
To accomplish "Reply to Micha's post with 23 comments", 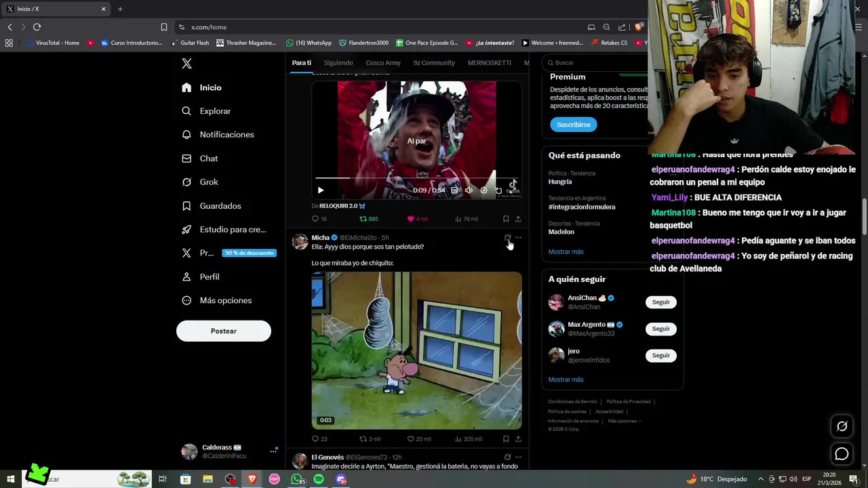I will [x=319, y=439].
